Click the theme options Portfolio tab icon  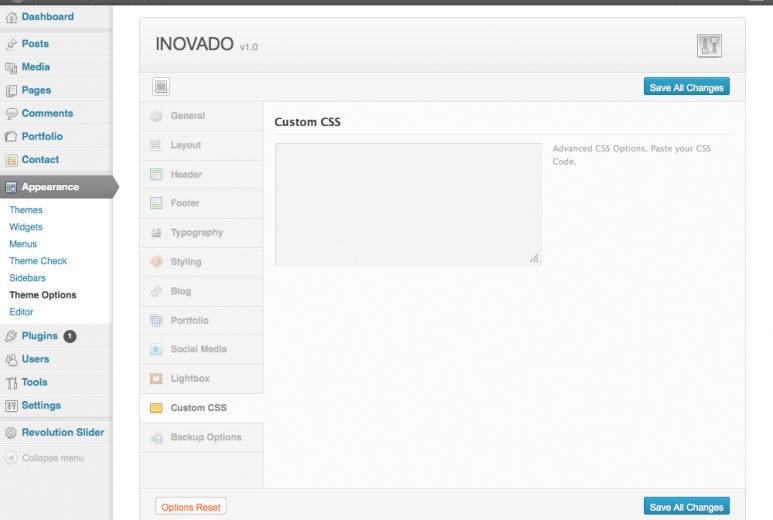click(x=156, y=321)
